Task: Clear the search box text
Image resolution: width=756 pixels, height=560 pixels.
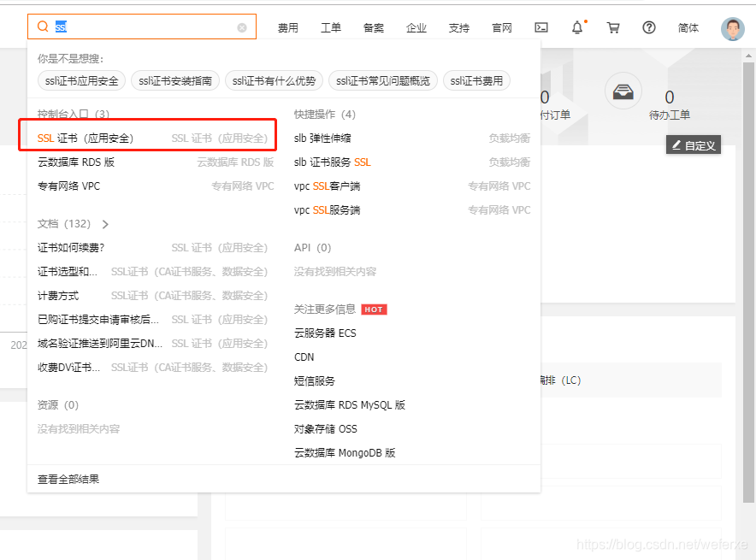Action: coord(242,28)
